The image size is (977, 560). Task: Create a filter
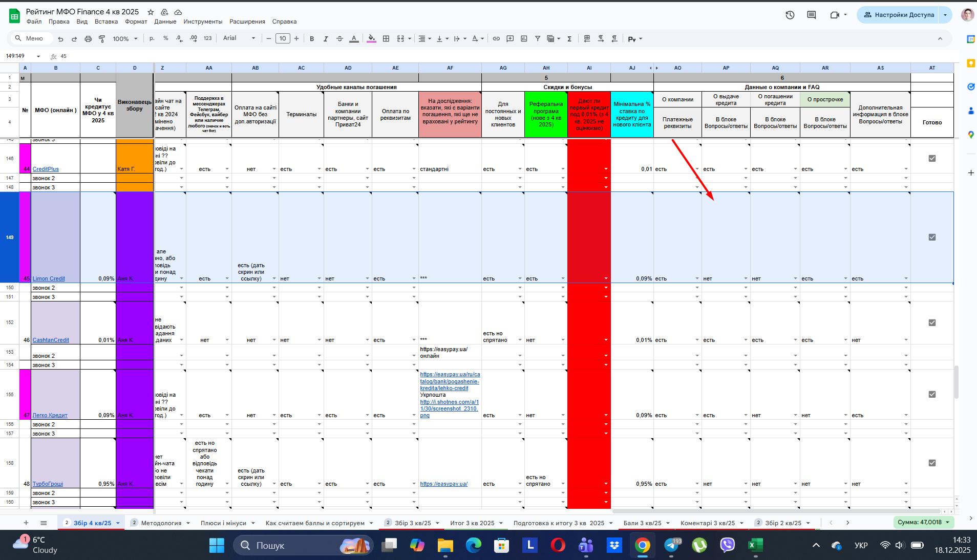pyautogui.click(x=538, y=38)
